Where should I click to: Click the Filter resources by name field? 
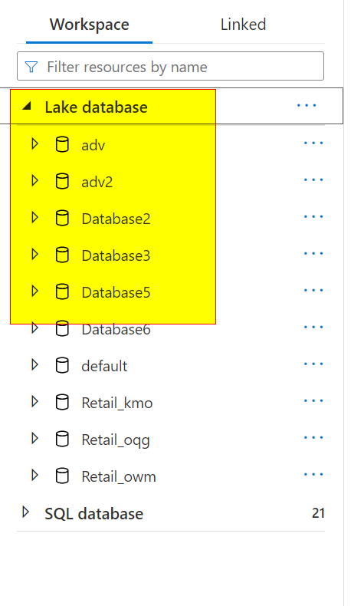click(x=170, y=66)
